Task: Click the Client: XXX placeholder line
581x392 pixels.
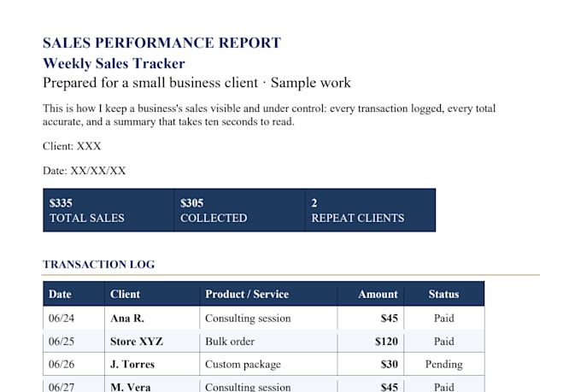Action: tap(72, 146)
